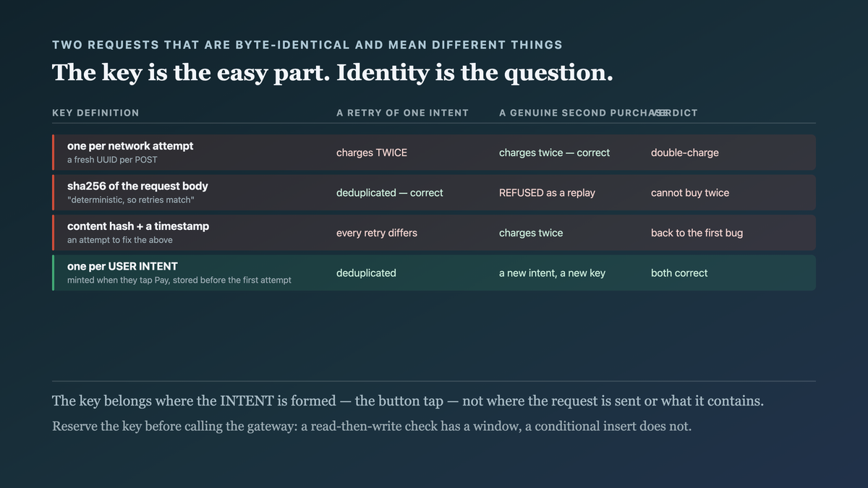Click the 'A RETRY OF ONE INTENT' column header

coord(402,113)
